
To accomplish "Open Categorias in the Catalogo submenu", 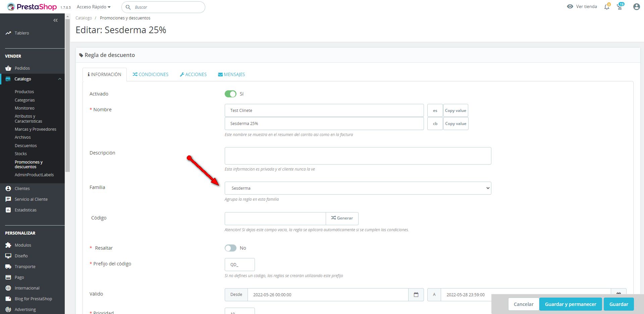I will [x=25, y=100].
